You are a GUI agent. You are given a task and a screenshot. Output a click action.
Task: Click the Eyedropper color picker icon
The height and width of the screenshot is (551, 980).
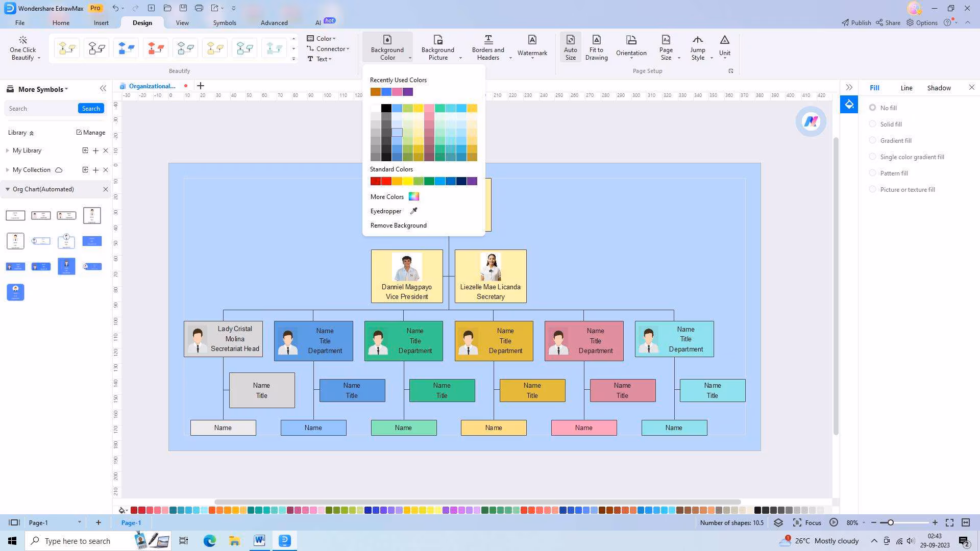[x=414, y=211]
